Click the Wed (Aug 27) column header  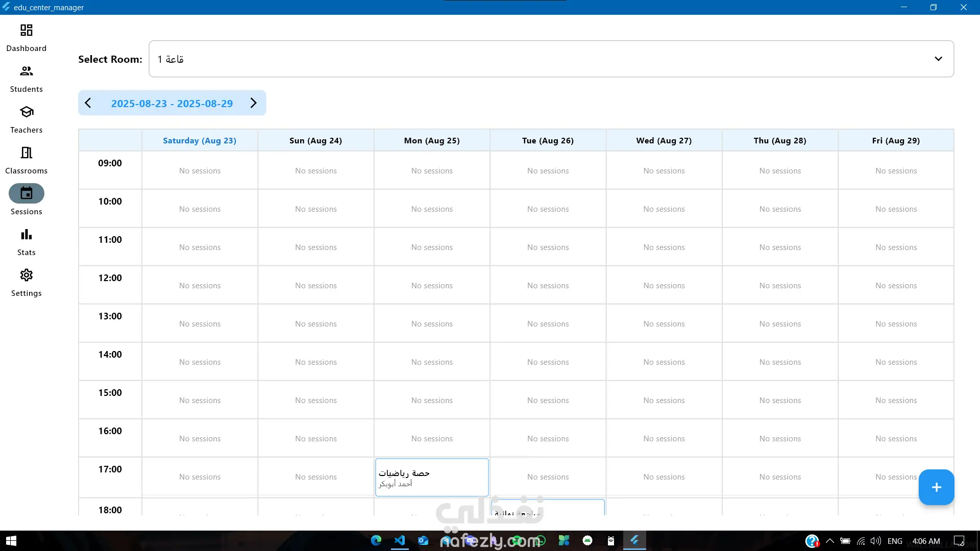pos(664,140)
